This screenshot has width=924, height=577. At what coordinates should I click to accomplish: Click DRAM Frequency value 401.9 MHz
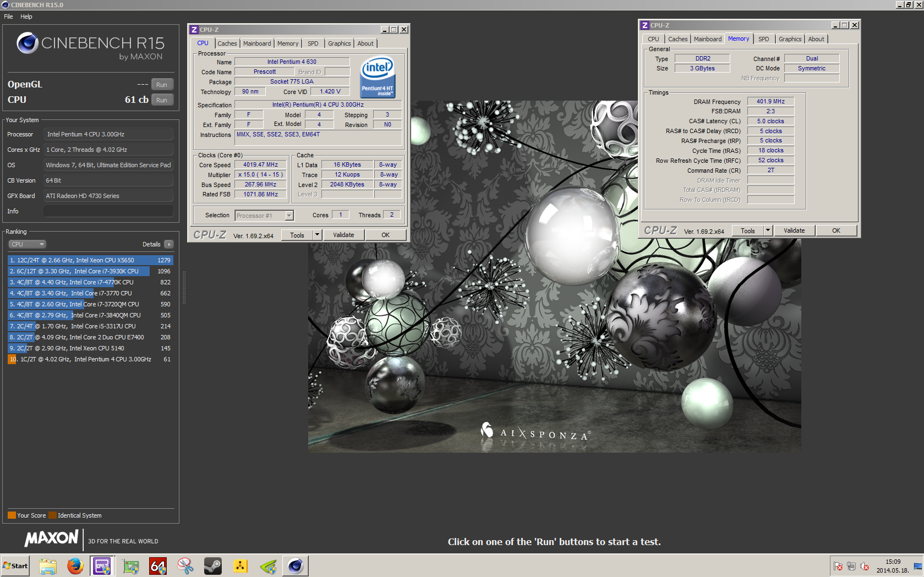(x=770, y=101)
